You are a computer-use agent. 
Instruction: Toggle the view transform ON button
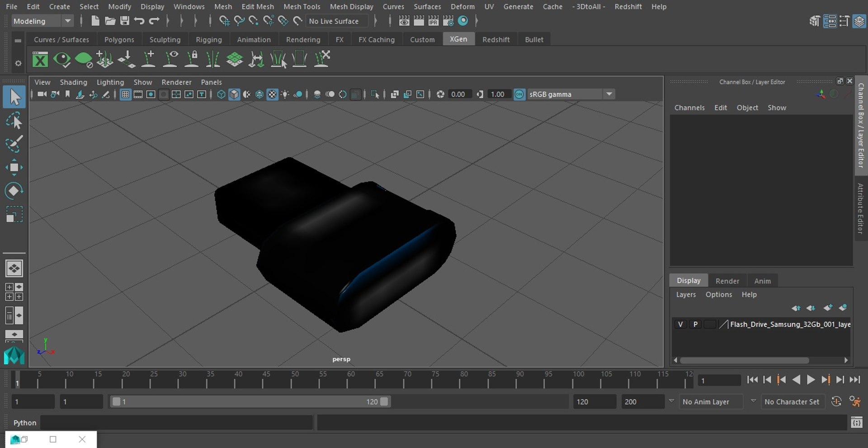point(519,94)
